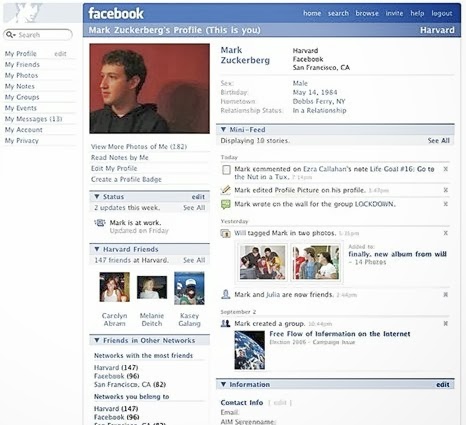Open Carolyn Abram's friend thumbnail
The height and width of the screenshot is (425, 466).
coord(114,287)
